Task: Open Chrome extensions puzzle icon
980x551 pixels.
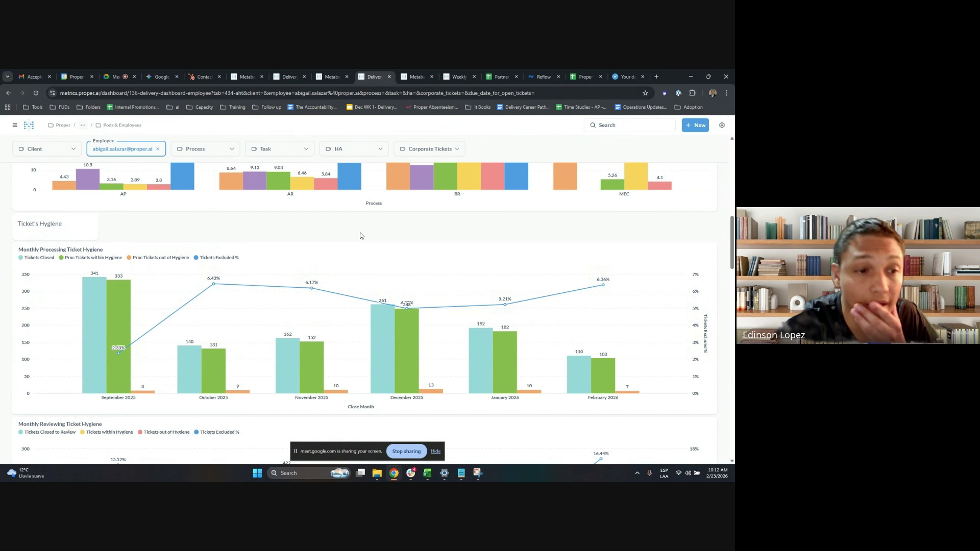Action: (692, 93)
